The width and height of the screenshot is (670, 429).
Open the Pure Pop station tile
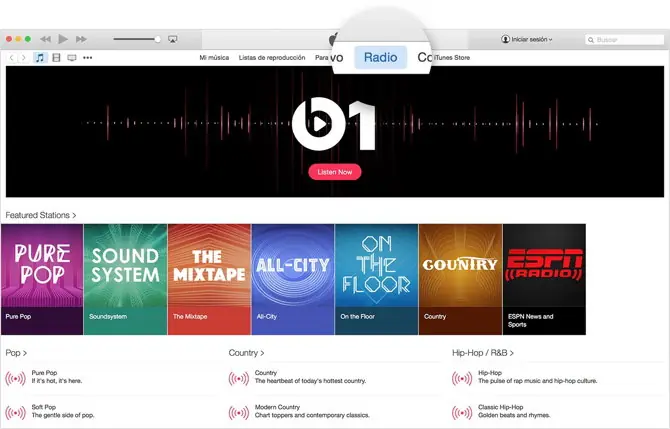click(x=42, y=279)
